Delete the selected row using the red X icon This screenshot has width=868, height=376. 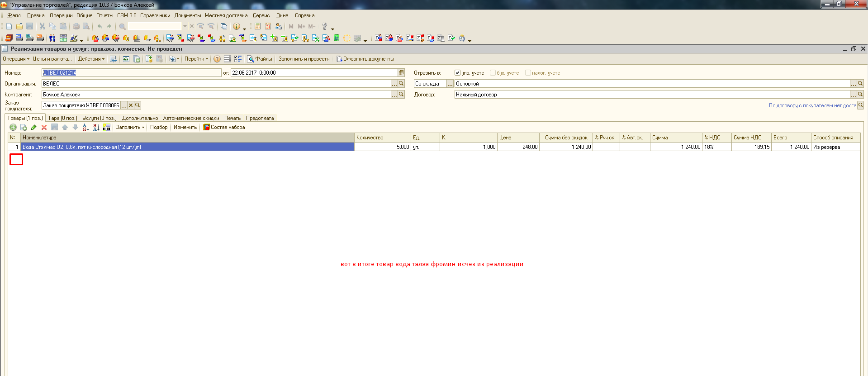pos(44,128)
